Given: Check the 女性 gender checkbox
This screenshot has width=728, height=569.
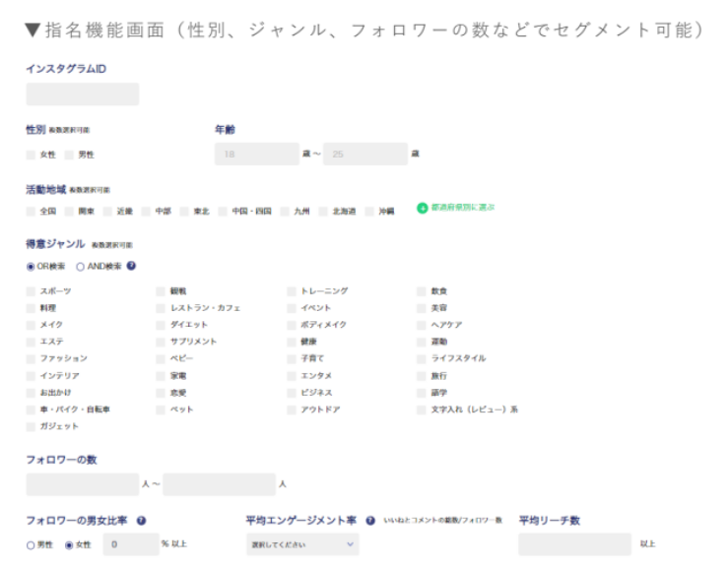Looking at the screenshot, I should click(x=31, y=155).
